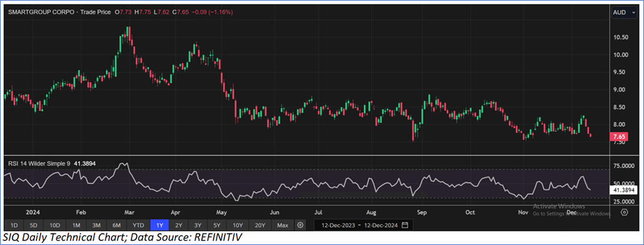
Task: Set chart range to 5Y
Action: click(217, 226)
